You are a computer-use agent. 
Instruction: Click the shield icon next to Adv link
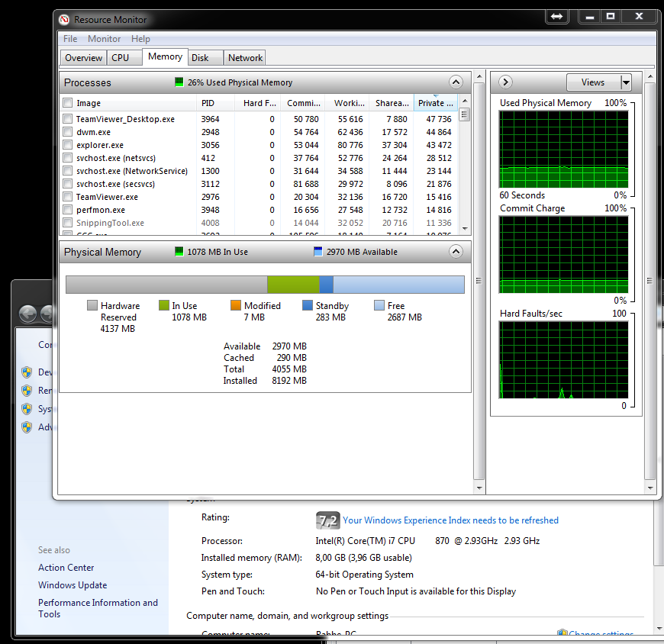(27, 427)
